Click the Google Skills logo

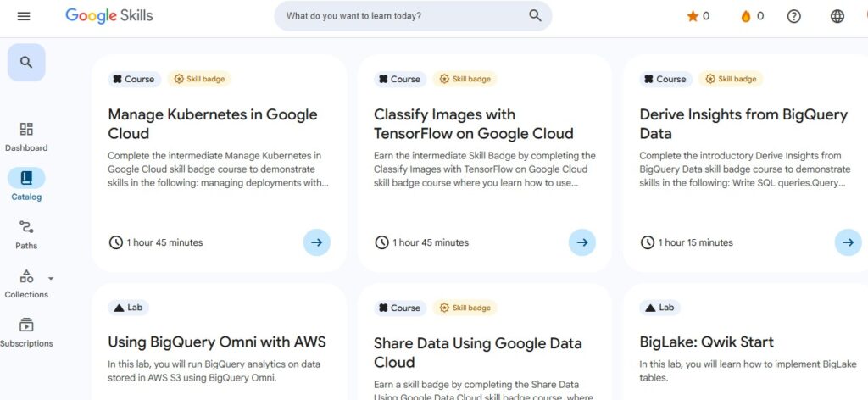pos(109,16)
